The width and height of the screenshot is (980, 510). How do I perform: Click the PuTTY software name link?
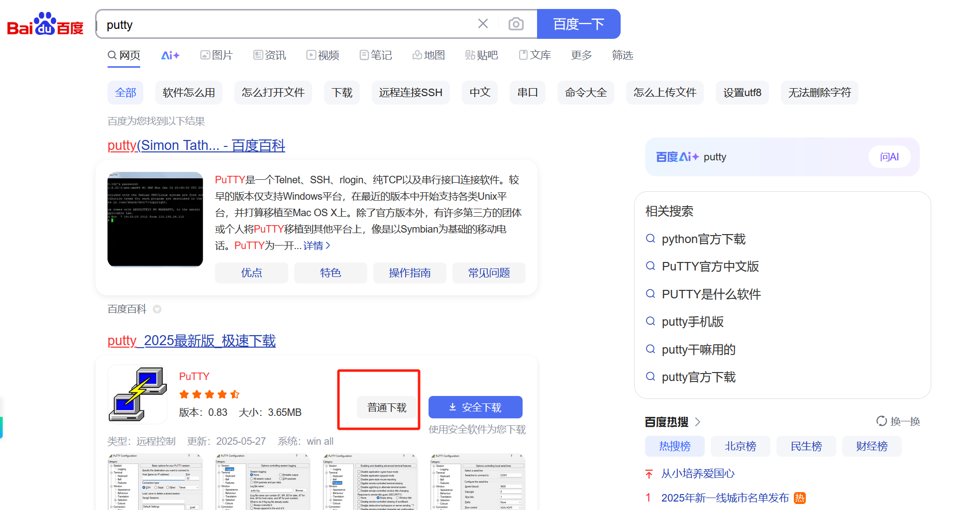coord(194,377)
